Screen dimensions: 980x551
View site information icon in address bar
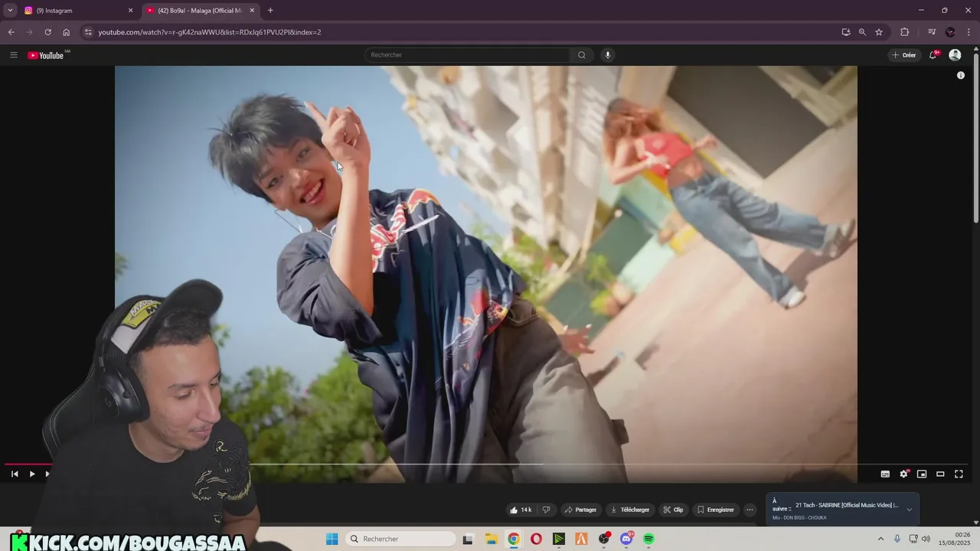coord(88,32)
